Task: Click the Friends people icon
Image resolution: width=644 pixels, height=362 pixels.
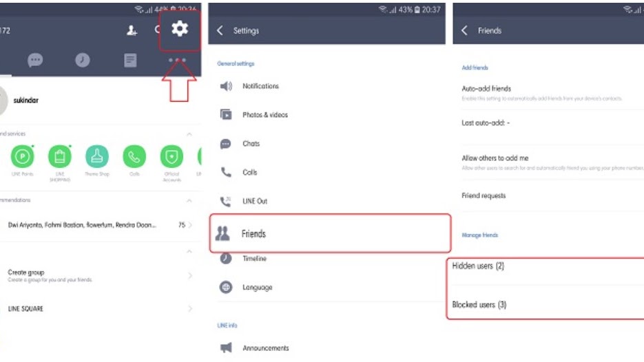Action: (x=222, y=233)
